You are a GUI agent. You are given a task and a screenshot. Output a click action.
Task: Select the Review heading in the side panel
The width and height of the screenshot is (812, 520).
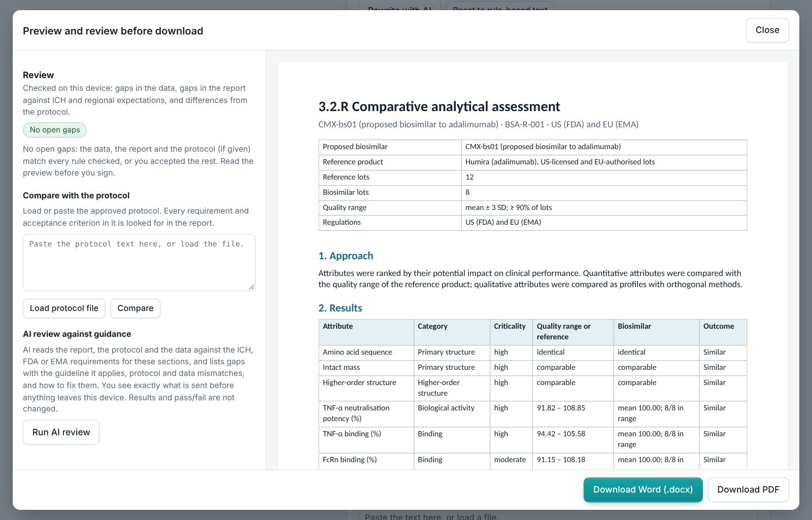tap(39, 75)
